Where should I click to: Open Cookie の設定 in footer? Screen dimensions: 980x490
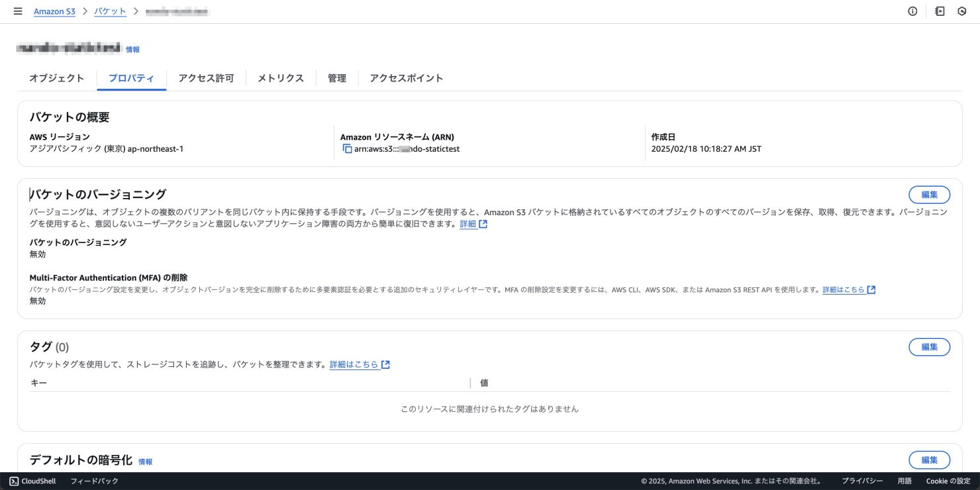click(948, 481)
